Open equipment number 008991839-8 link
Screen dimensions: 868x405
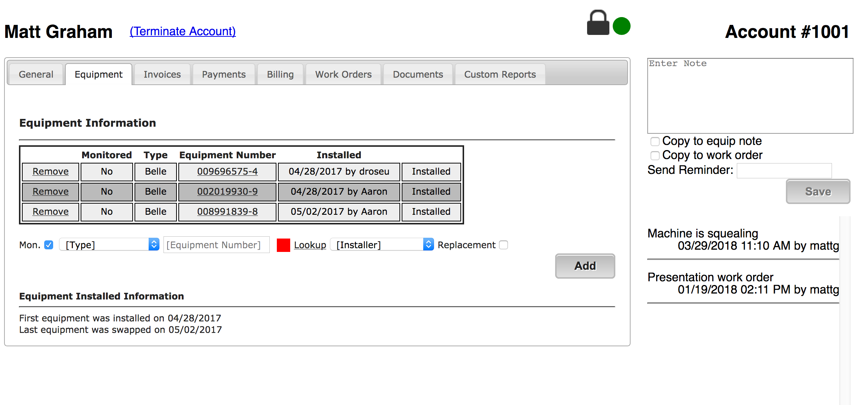227,211
